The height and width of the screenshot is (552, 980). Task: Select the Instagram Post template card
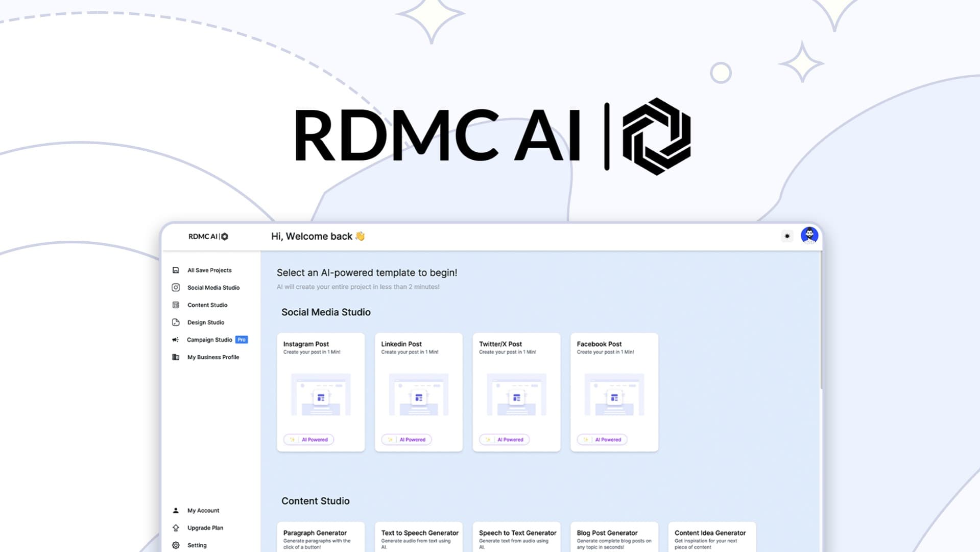[x=320, y=393]
